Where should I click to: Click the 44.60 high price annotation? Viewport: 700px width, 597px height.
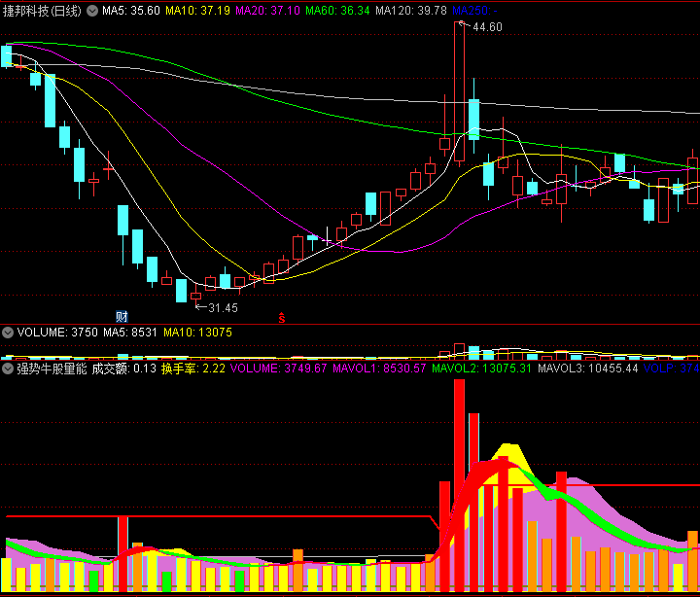click(x=487, y=27)
